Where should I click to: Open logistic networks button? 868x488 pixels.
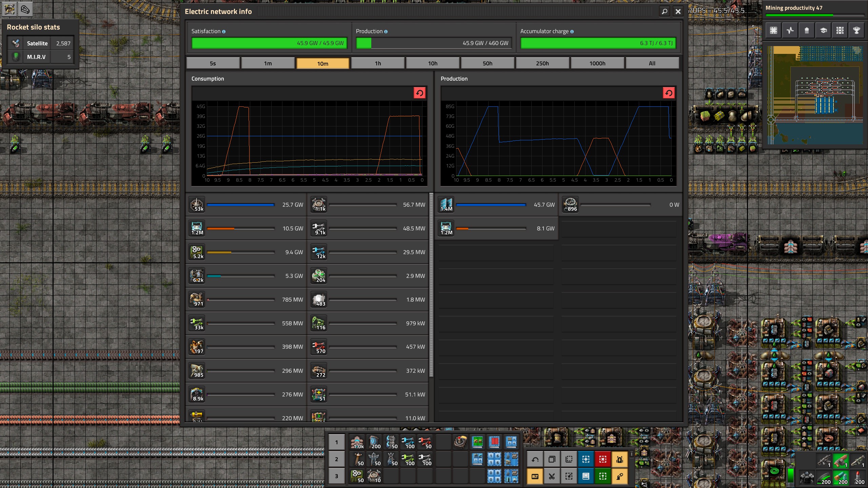click(807, 30)
